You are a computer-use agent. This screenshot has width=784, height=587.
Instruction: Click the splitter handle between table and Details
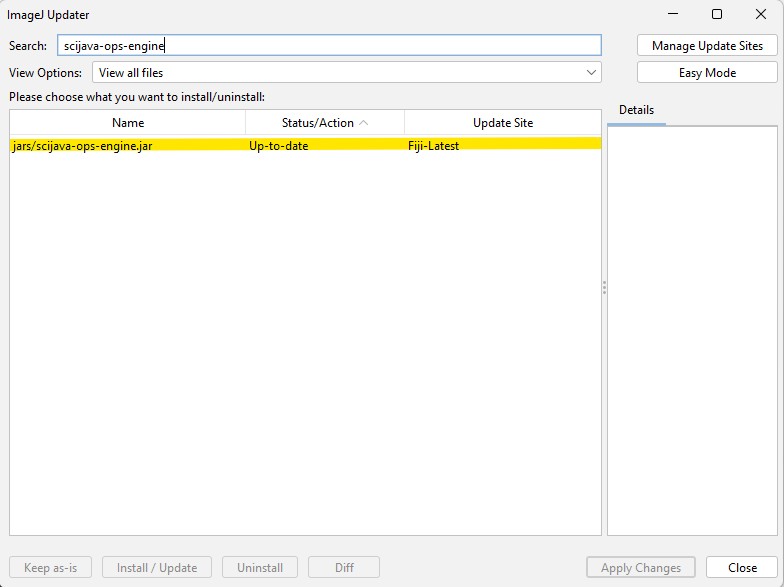pos(604,287)
